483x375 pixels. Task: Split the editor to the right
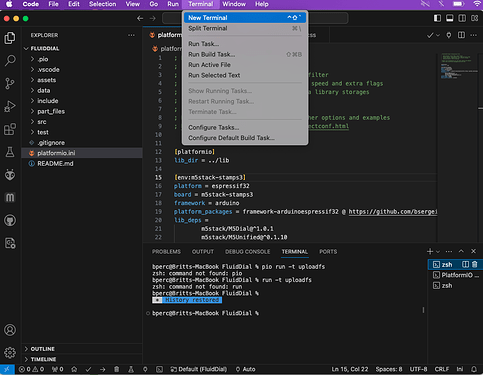(461, 35)
